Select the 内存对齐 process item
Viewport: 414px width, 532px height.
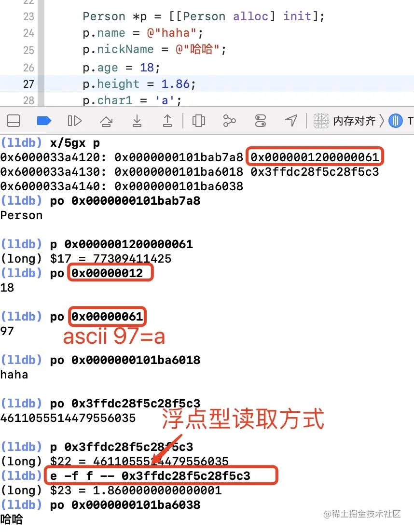[x=354, y=121]
